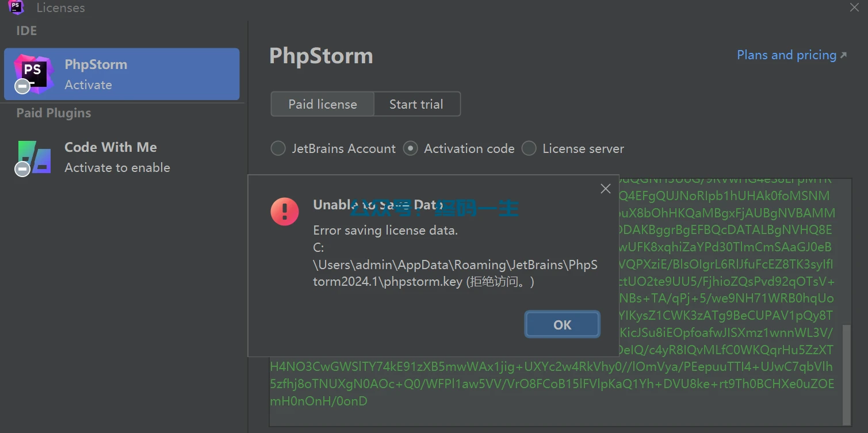Choose the License server radio button
The height and width of the screenshot is (433, 868).
click(529, 148)
